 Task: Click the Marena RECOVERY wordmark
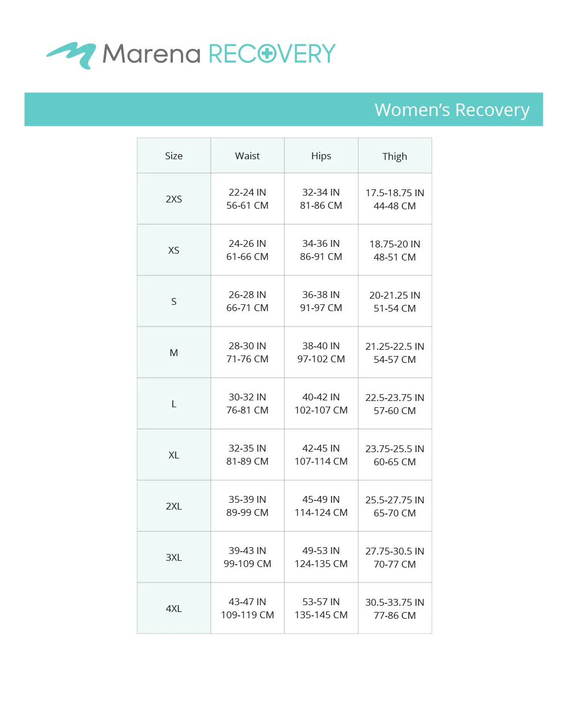point(219,54)
